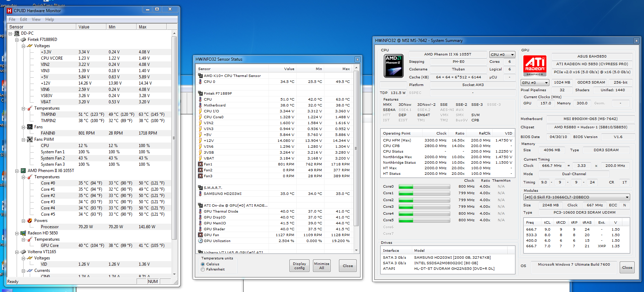
Task: Open the File menu
Action: 12,19
